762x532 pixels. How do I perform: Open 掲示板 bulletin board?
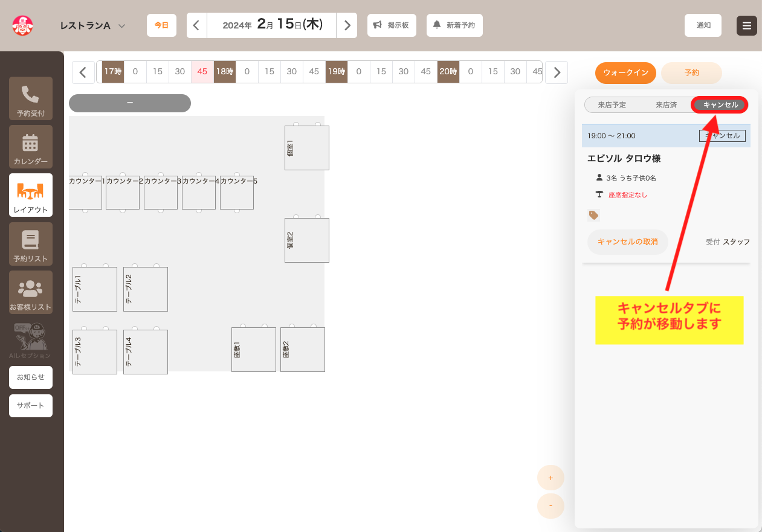point(392,25)
